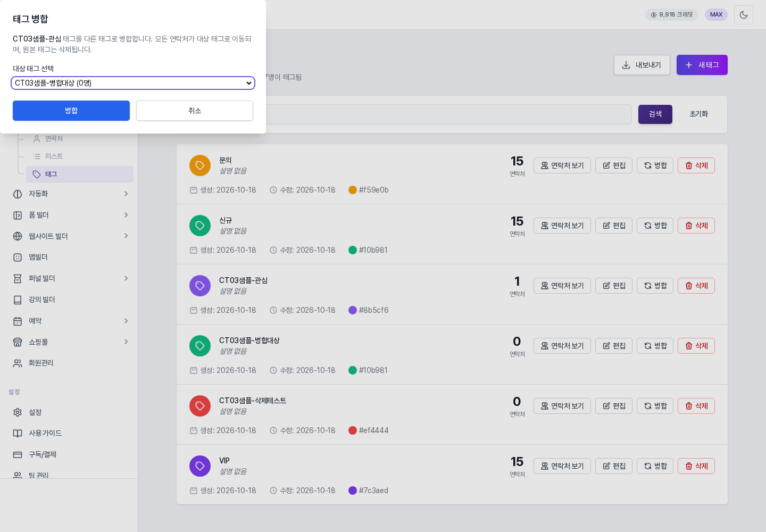The width and height of the screenshot is (766, 532).
Task: Expand the 폼 빌더 menu chevron
Action: [126, 215]
